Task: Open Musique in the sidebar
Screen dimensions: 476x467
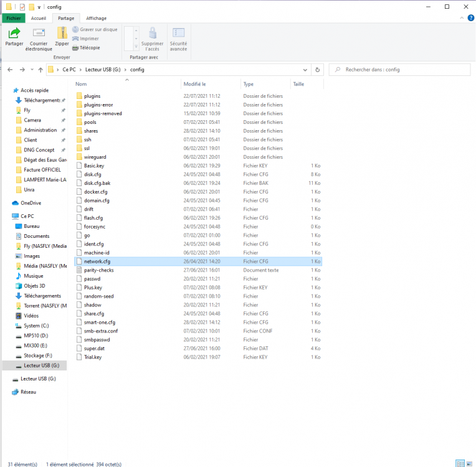Action: click(x=34, y=276)
